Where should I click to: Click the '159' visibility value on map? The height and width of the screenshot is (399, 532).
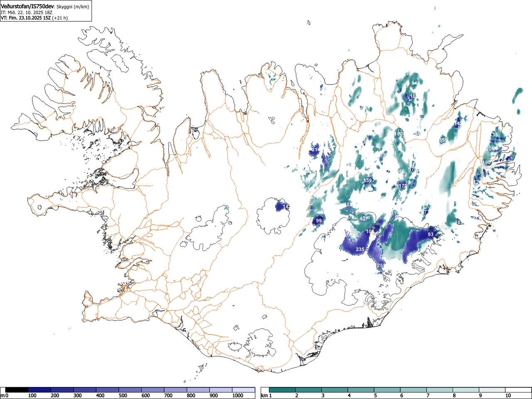tap(368, 180)
